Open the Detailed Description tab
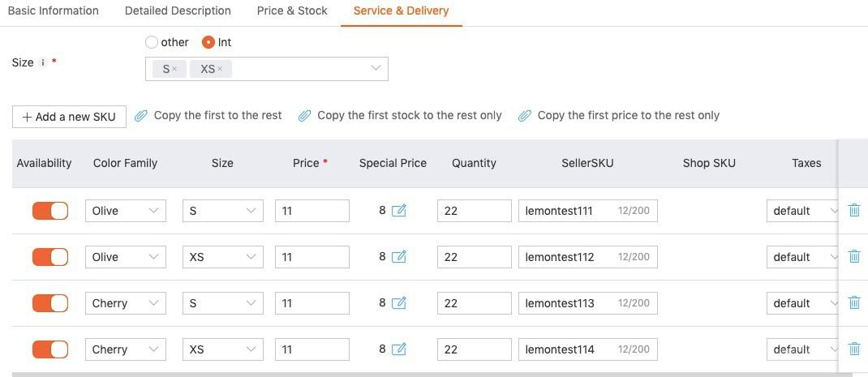This screenshot has width=868, height=377. 178,11
